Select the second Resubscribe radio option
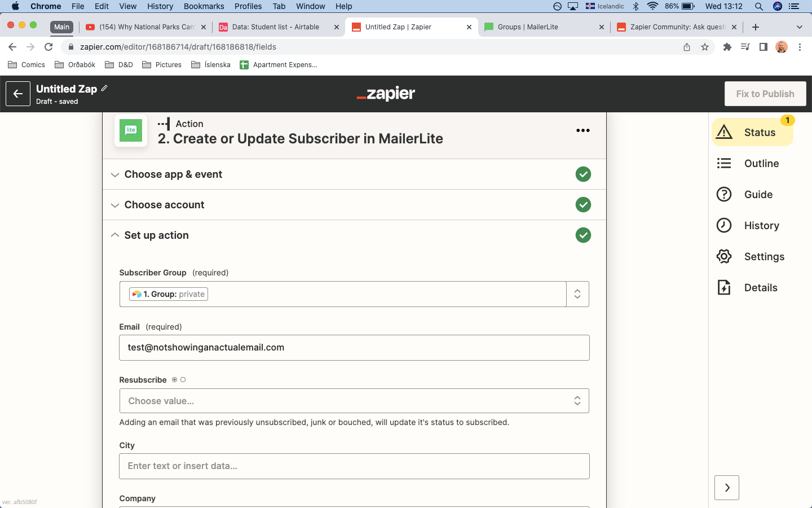The image size is (812, 508). (183, 380)
